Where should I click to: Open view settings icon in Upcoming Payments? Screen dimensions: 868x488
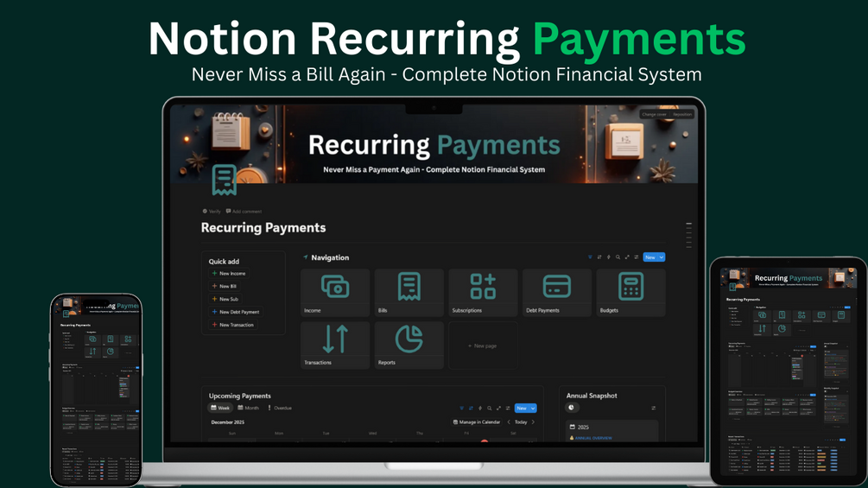(508, 409)
